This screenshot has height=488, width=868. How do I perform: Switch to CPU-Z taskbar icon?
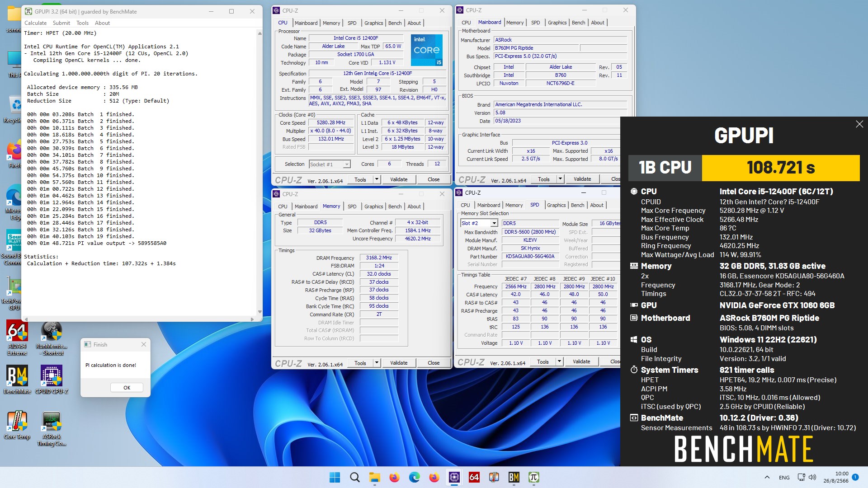tap(454, 477)
